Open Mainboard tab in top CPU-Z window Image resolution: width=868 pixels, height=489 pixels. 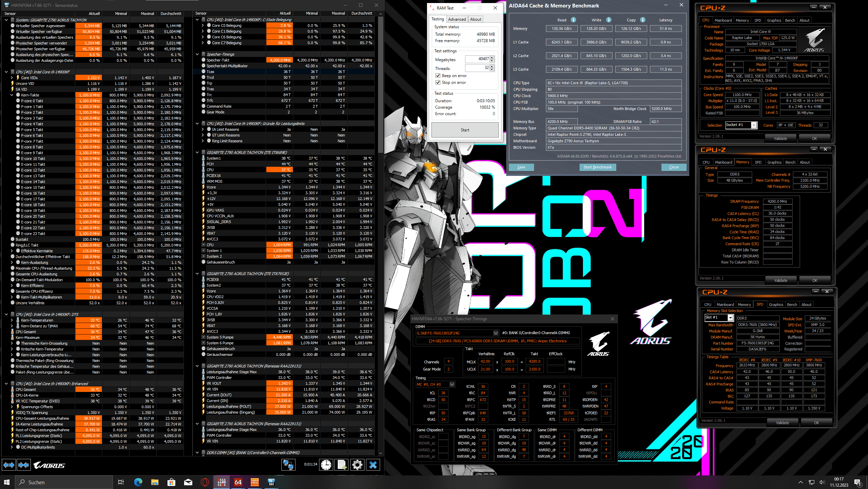pyautogui.click(x=723, y=20)
